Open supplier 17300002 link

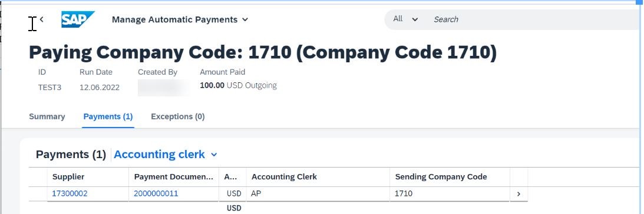[x=70, y=193]
